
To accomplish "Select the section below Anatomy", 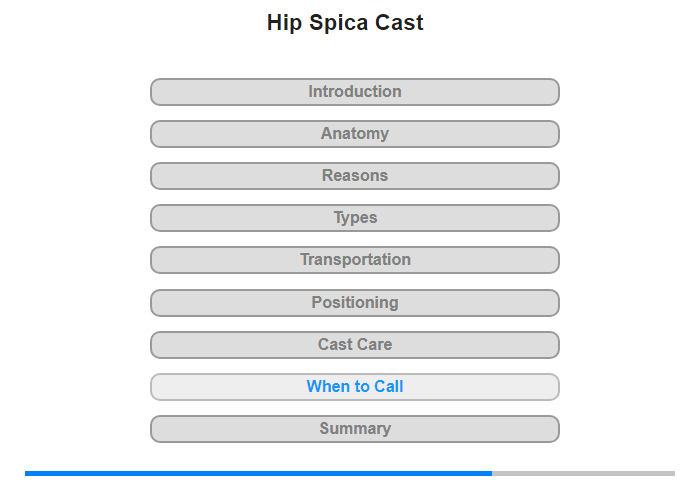I will tap(355, 176).
